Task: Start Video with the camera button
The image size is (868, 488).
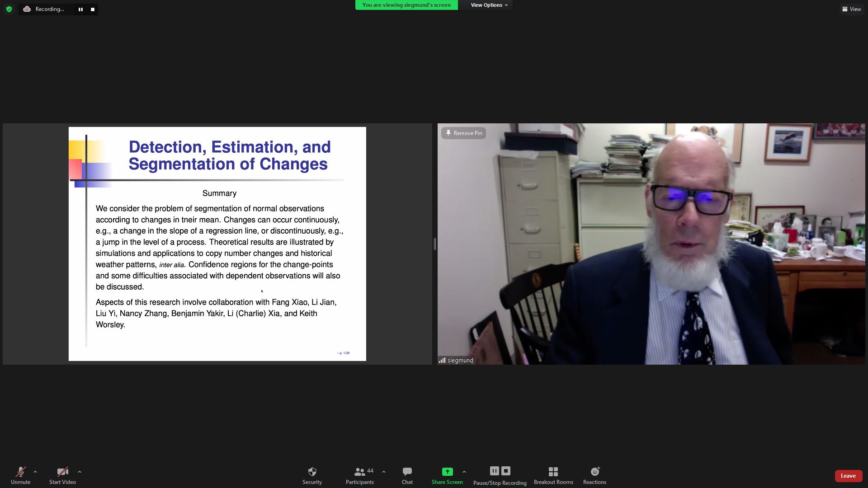Action: click(62, 475)
